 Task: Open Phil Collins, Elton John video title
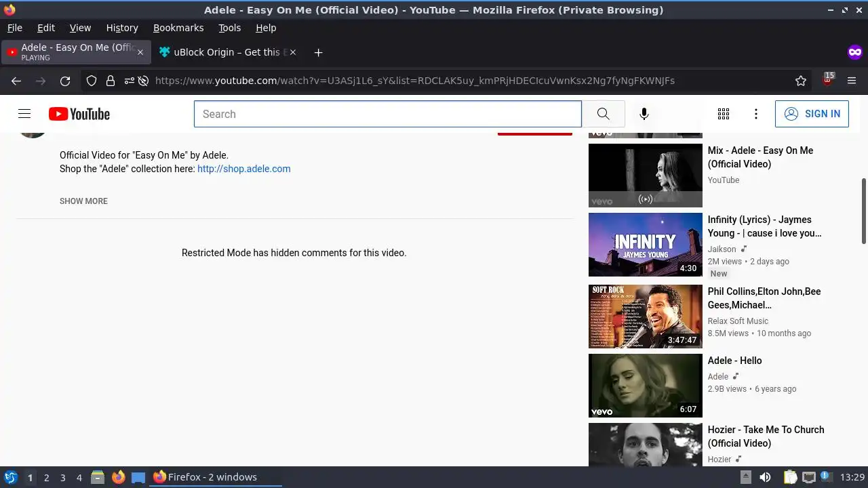click(764, 298)
